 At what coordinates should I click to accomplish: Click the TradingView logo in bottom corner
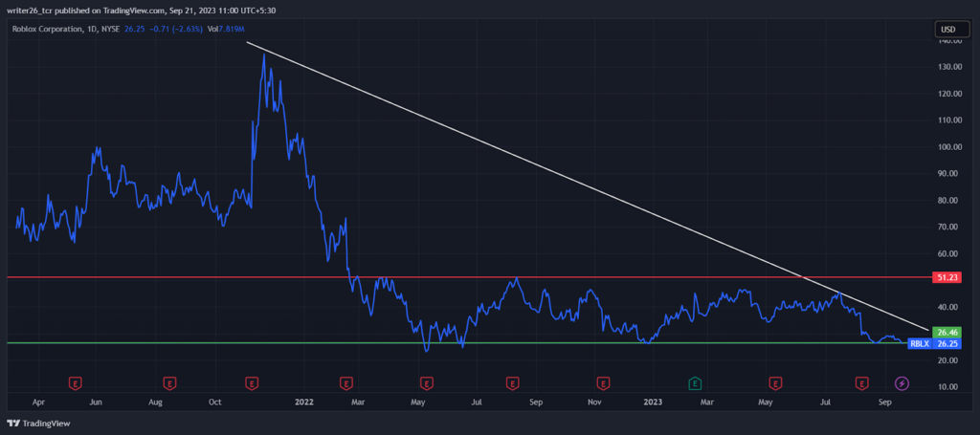click(38, 424)
